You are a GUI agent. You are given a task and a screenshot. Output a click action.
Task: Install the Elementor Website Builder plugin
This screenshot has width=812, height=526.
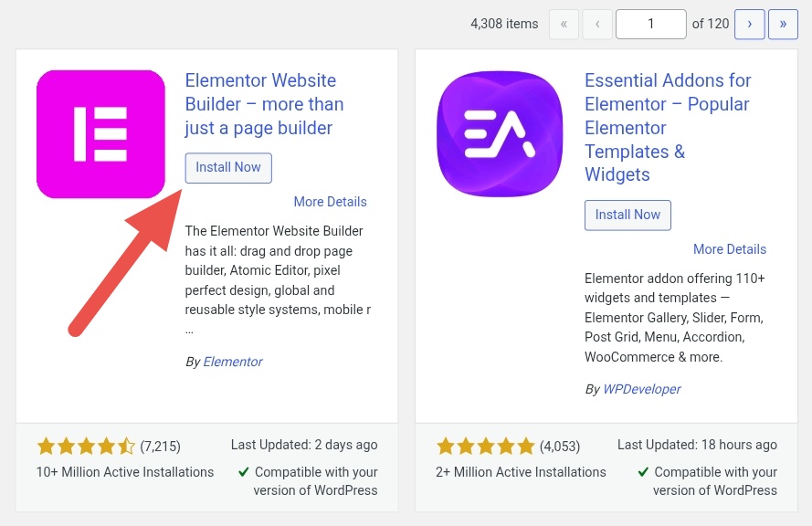228,168
